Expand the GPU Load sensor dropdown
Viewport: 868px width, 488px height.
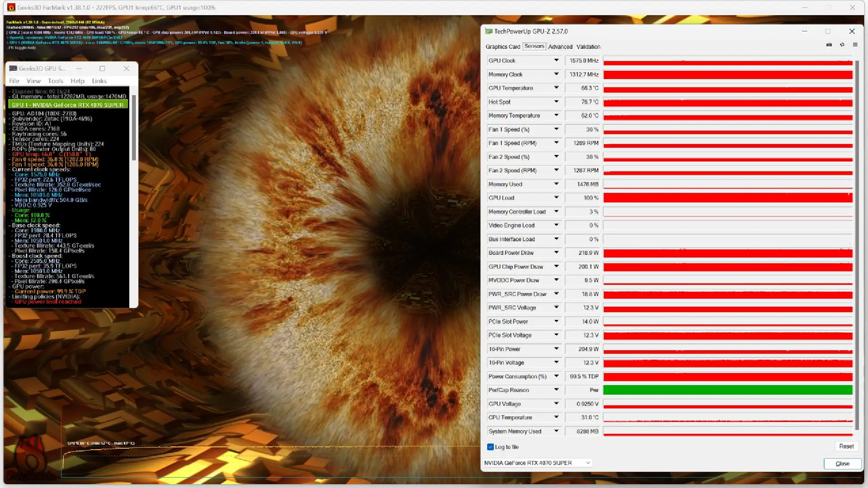pyautogui.click(x=556, y=198)
